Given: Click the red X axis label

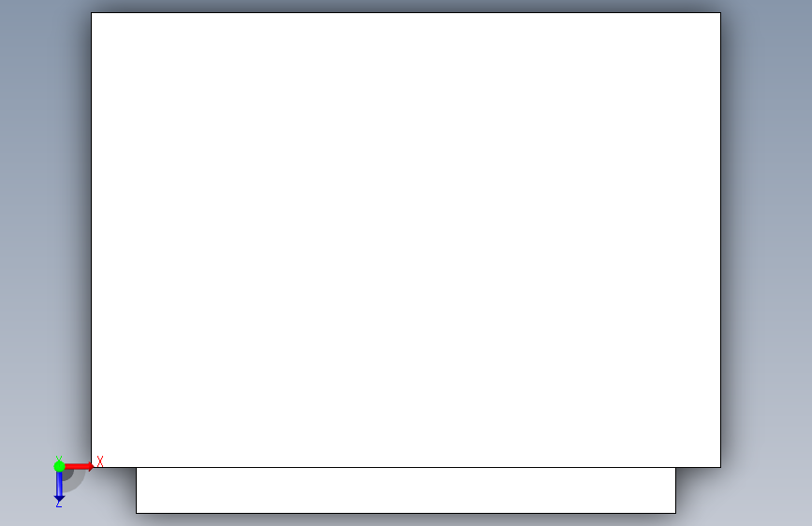Looking at the screenshot, I should click(x=100, y=461).
